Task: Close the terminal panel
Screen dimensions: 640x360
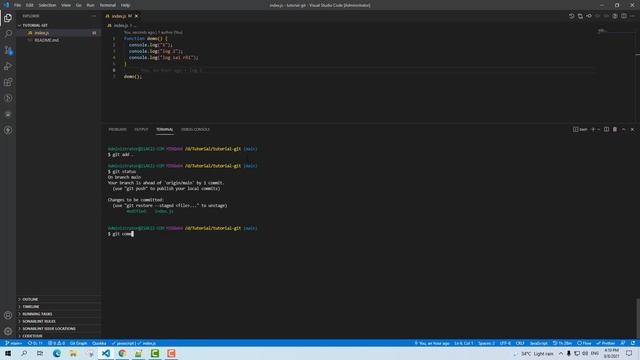Action: pos(632,129)
